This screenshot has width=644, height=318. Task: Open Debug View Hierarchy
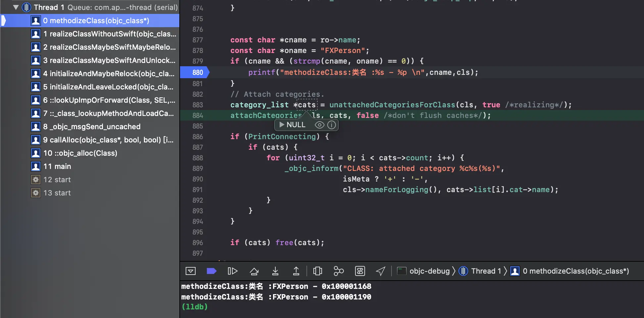tap(318, 271)
